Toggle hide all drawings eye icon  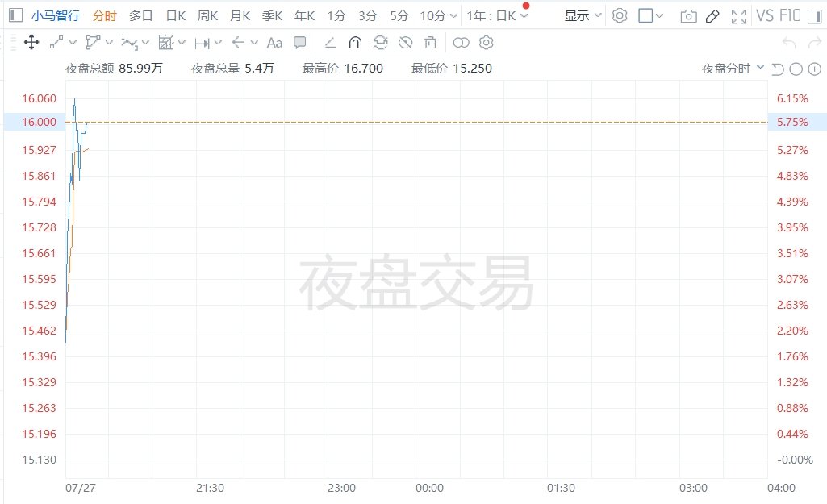406,43
